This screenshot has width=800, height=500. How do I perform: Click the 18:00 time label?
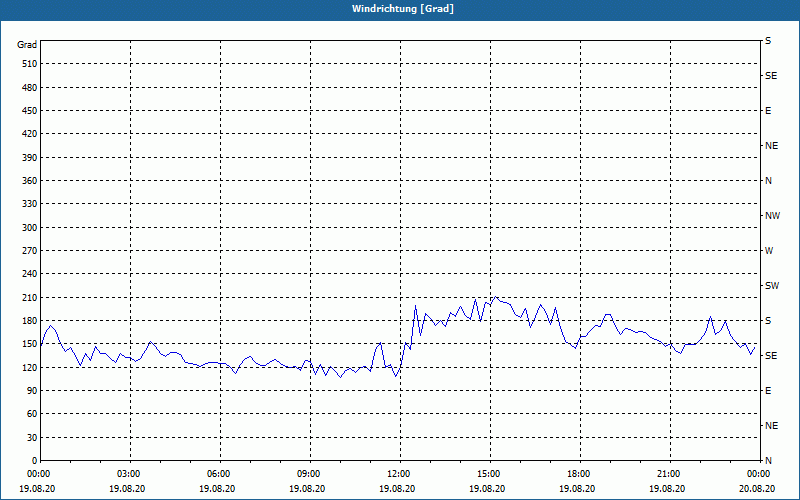pyautogui.click(x=580, y=474)
